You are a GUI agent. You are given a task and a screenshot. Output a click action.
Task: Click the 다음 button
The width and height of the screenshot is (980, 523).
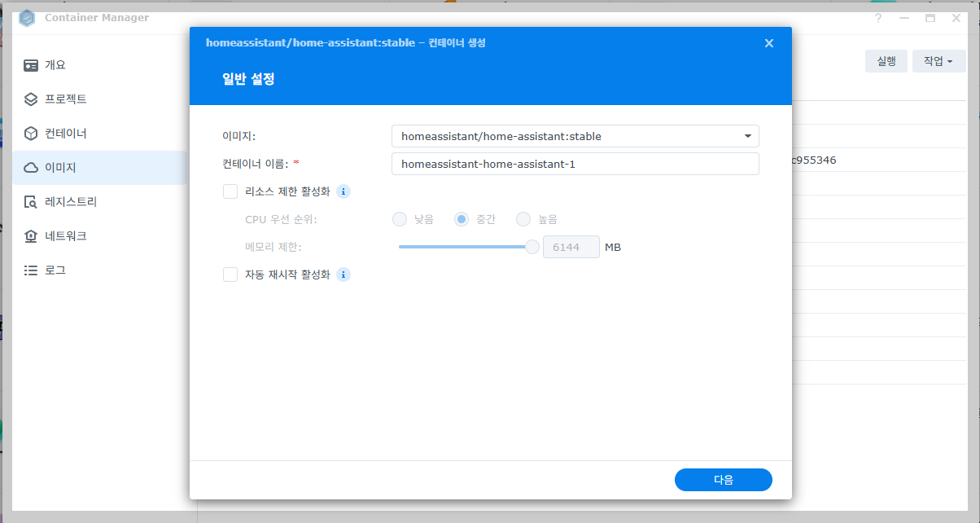(x=724, y=480)
